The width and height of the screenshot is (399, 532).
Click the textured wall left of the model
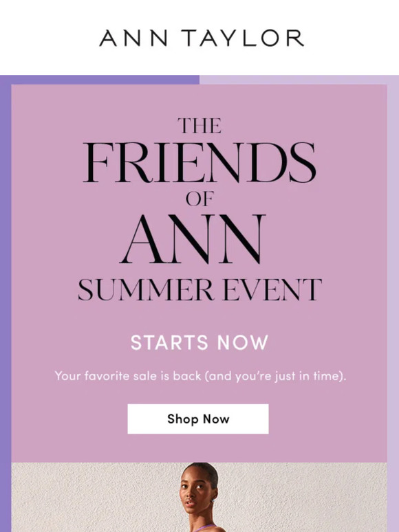91,497
